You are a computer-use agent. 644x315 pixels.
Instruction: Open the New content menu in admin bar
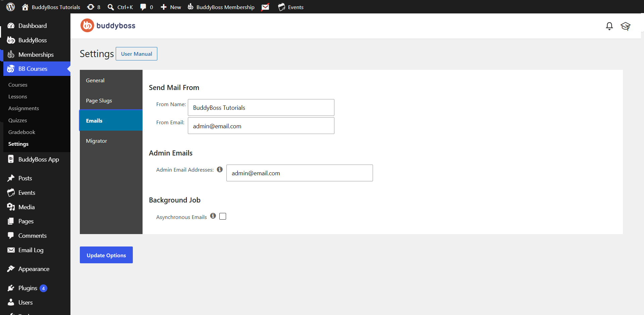[x=171, y=7]
